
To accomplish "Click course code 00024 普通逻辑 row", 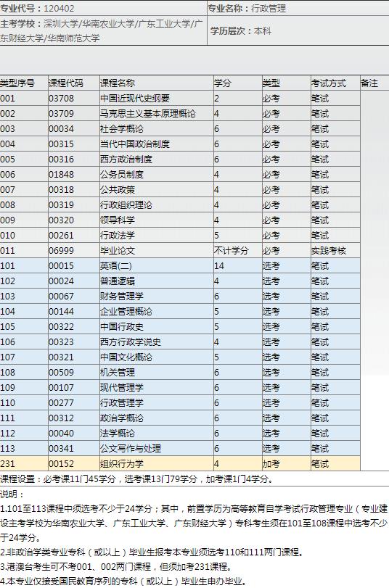I will [x=180, y=281].
